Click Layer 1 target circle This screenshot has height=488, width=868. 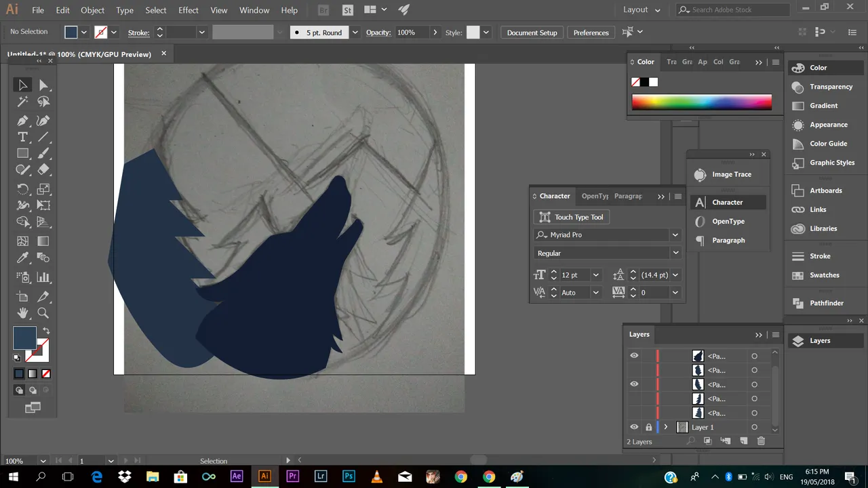tap(754, 427)
